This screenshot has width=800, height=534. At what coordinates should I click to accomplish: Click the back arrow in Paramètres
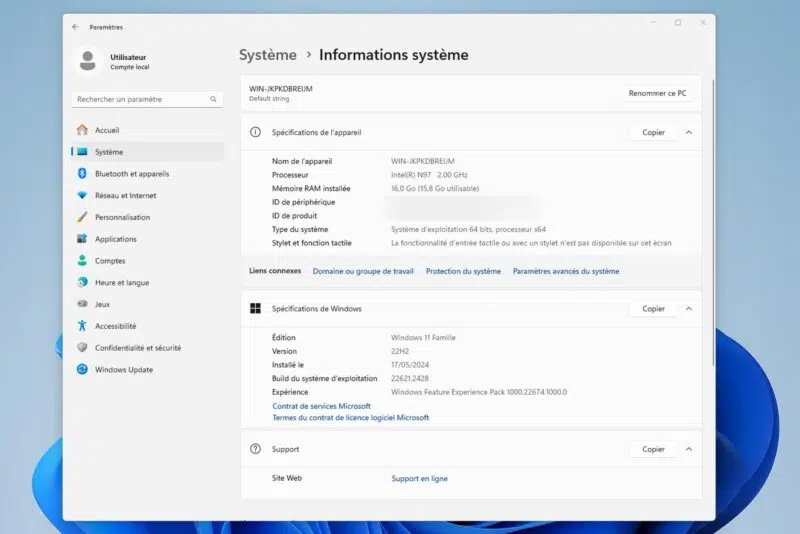click(x=76, y=27)
